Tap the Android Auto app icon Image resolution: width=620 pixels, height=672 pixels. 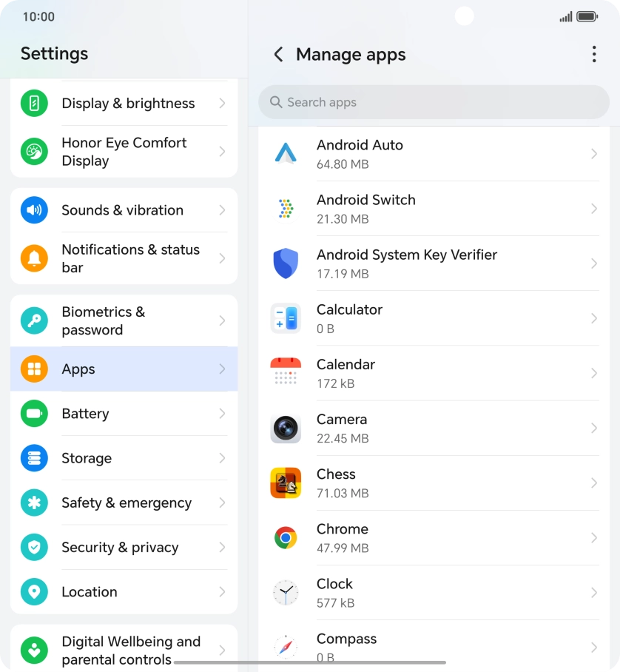pos(286,154)
